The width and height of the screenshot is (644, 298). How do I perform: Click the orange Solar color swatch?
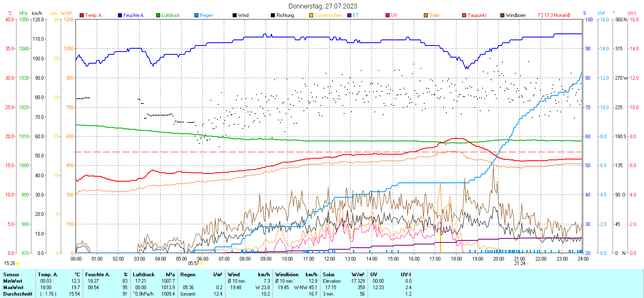(426, 15)
